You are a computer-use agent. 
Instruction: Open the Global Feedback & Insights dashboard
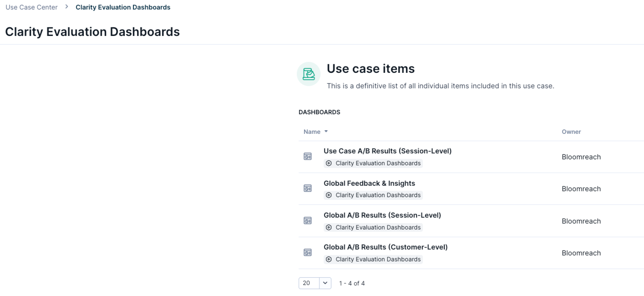370,183
